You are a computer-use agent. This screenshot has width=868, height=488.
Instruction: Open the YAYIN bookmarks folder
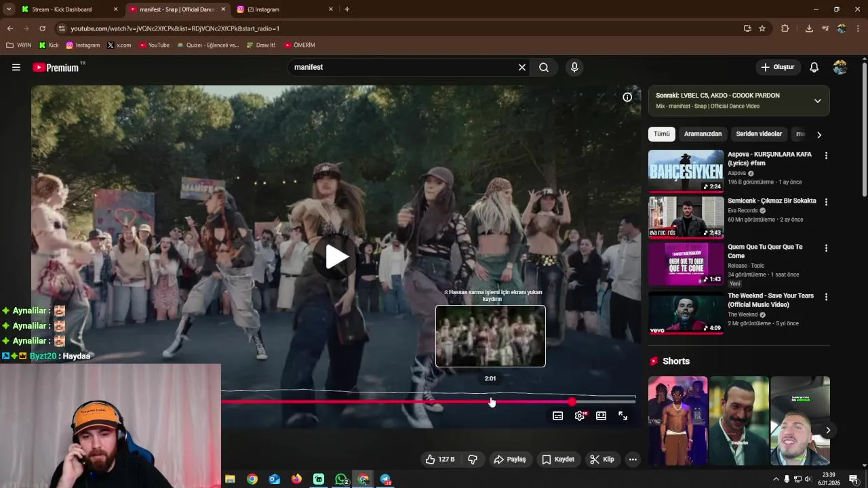tap(19, 45)
